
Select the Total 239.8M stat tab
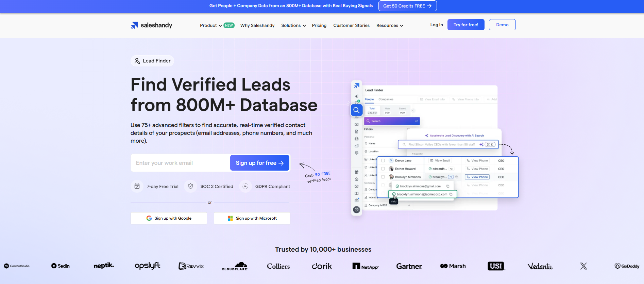372,111
